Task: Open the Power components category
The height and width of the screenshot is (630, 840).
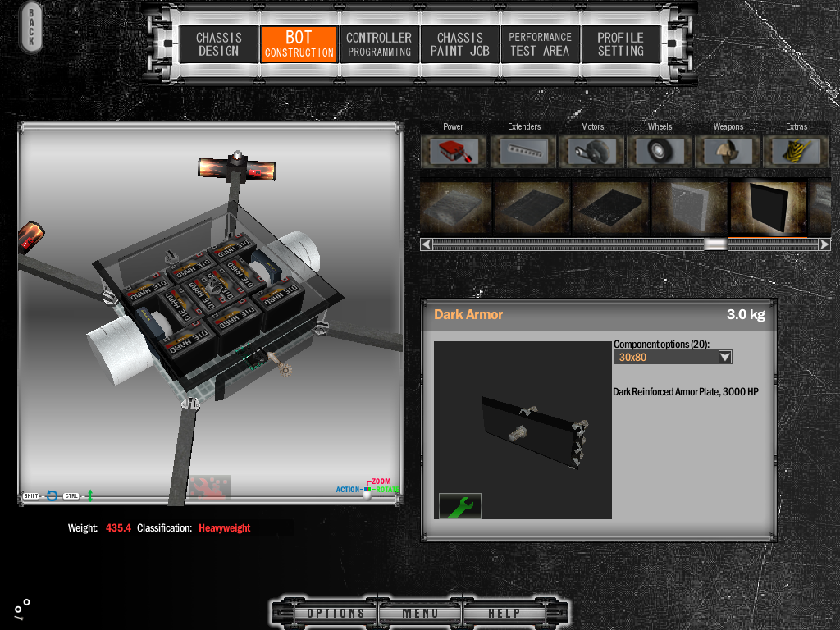Action: tap(454, 152)
